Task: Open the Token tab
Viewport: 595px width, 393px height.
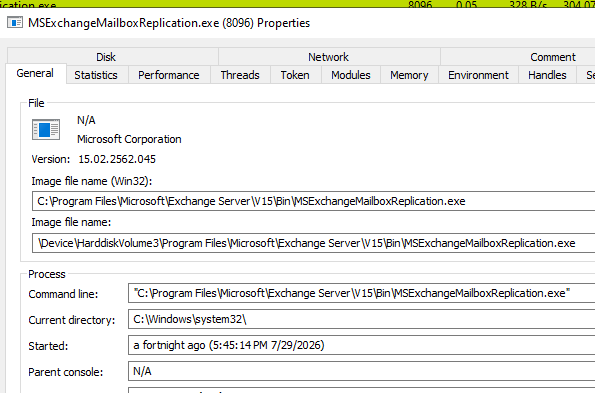Action: (x=295, y=75)
